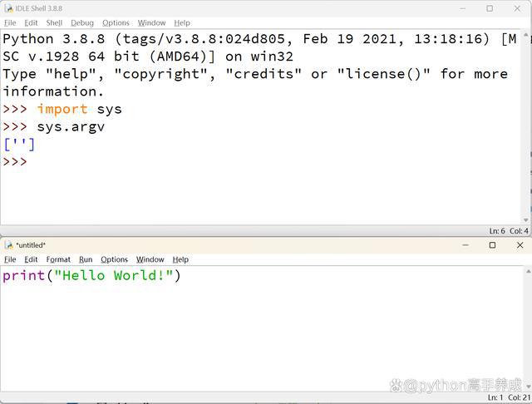Open the Format menu in untitled editor
532x404 pixels.
[58, 259]
